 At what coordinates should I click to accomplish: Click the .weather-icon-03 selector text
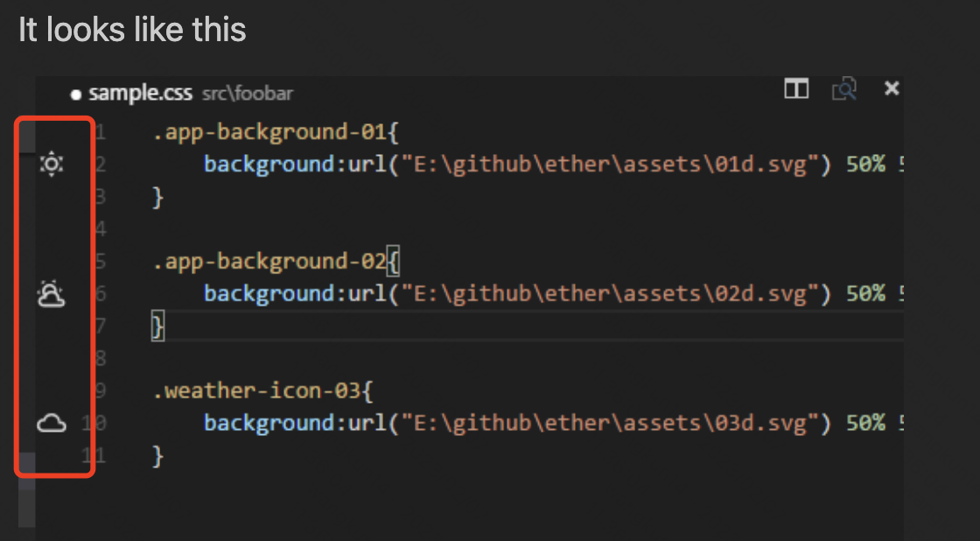pyautogui.click(x=257, y=391)
